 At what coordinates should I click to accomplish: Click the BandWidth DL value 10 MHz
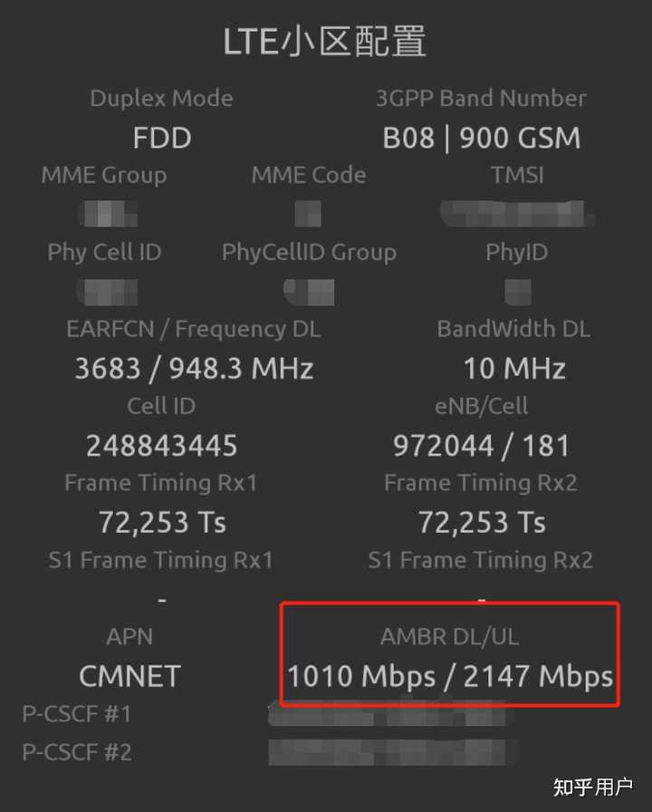coord(513,368)
